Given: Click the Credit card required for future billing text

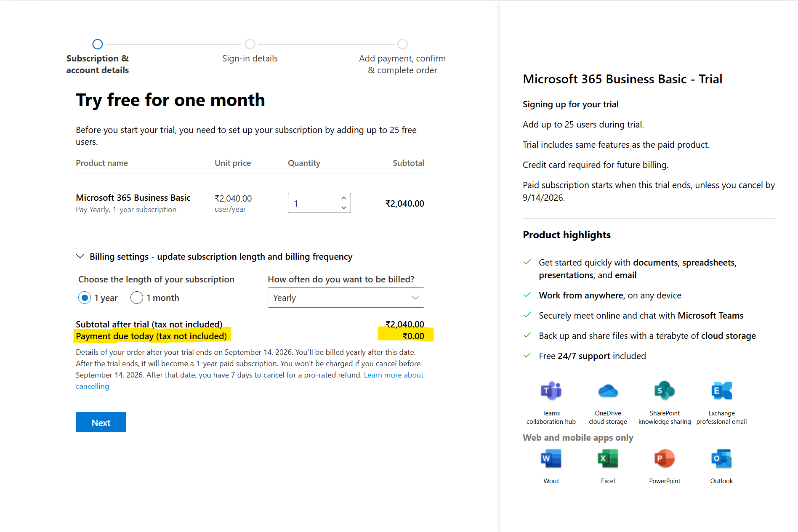Looking at the screenshot, I should pyautogui.click(x=596, y=165).
